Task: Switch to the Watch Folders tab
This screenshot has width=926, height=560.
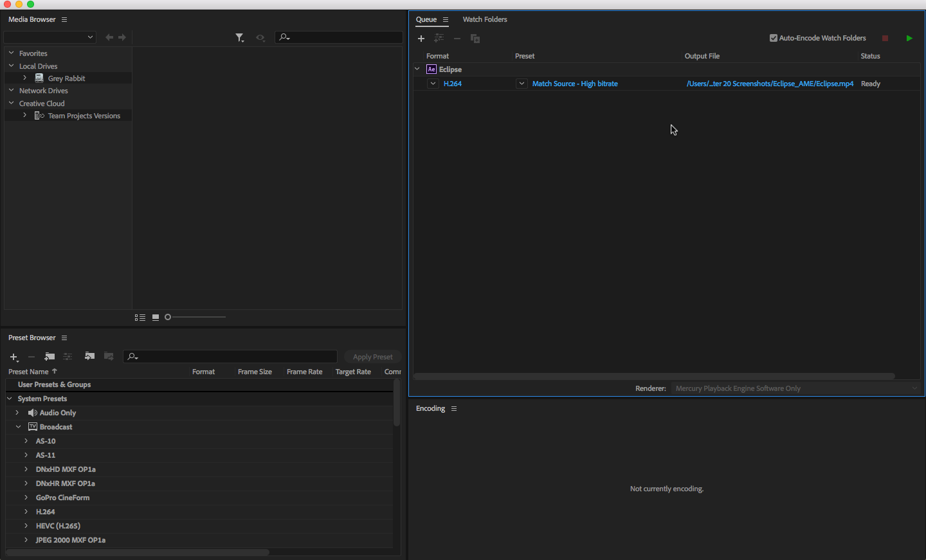Action: (485, 19)
